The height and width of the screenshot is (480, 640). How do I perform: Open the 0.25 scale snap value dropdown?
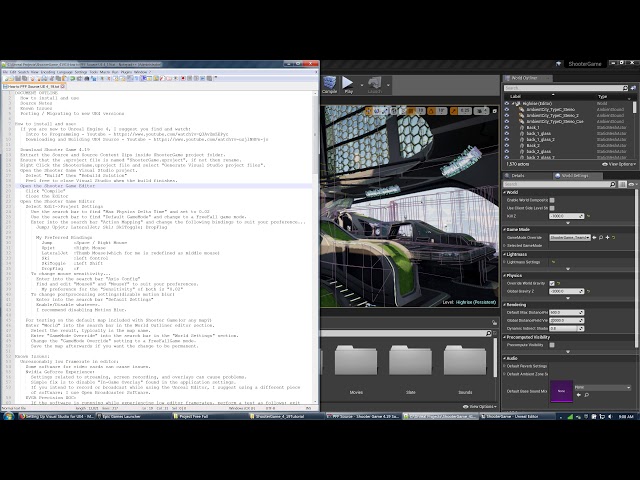(x=465, y=111)
